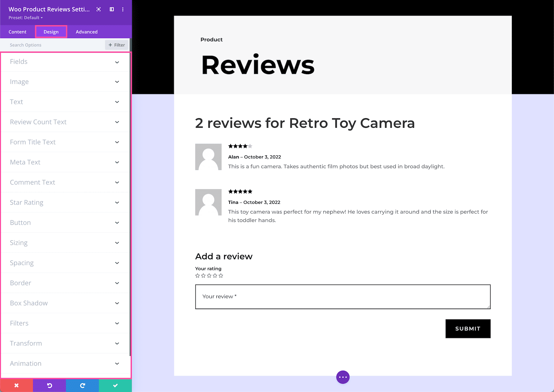Click the Filter button in search bar
This screenshot has width=554, height=392.
click(116, 45)
